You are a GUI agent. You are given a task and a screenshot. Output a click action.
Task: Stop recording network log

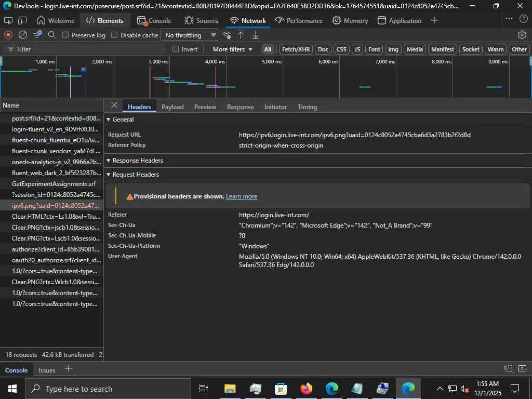coord(8,35)
